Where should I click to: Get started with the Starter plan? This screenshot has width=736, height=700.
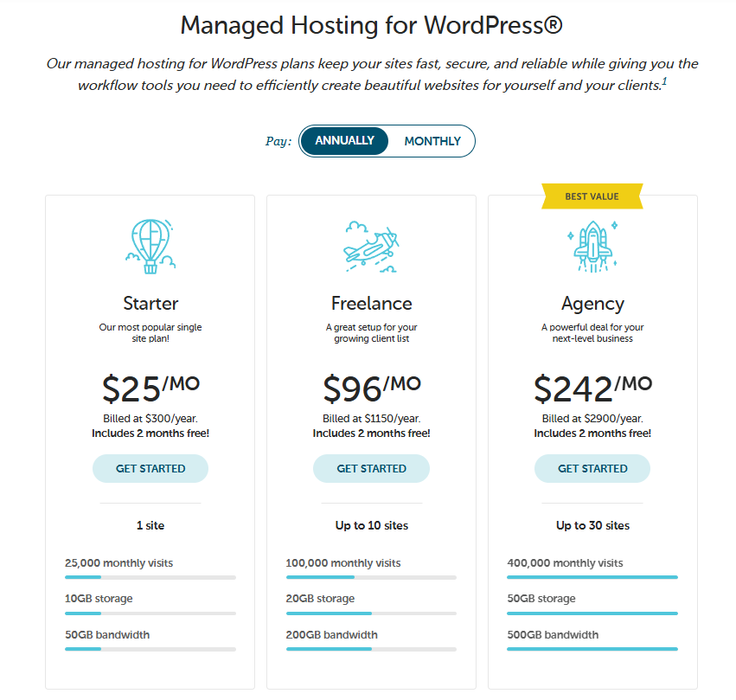coord(150,469)
